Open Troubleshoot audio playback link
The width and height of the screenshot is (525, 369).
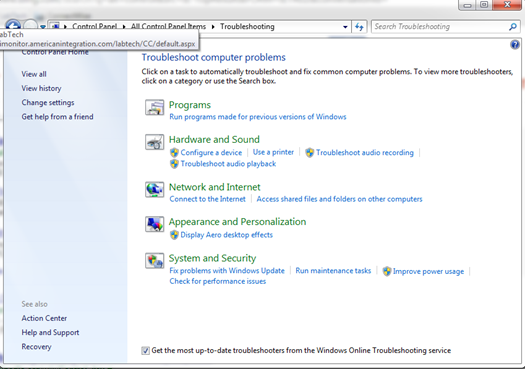pos(228,164)
